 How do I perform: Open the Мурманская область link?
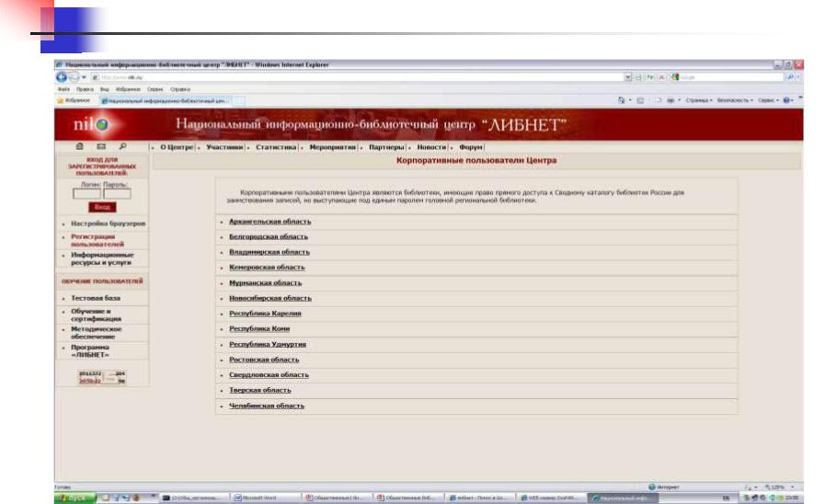(x=265, y=283)
